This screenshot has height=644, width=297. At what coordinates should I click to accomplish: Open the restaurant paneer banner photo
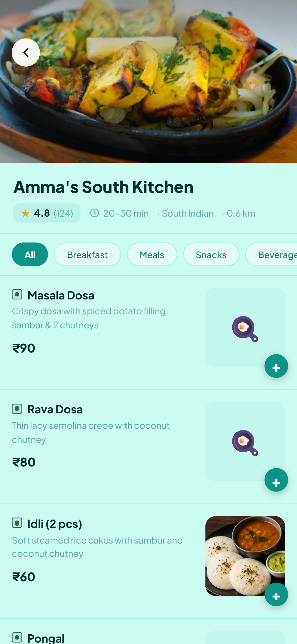pyautogui.click(x=148, y=81)
